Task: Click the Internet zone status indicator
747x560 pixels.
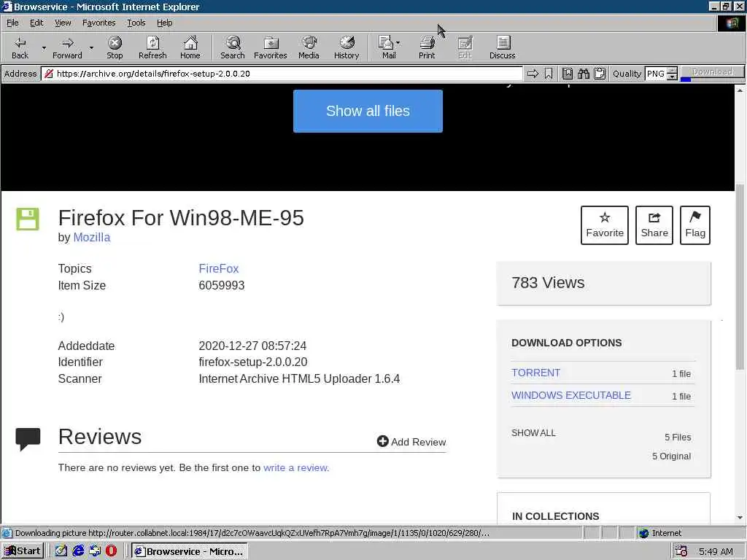Action: click(660, 533)
